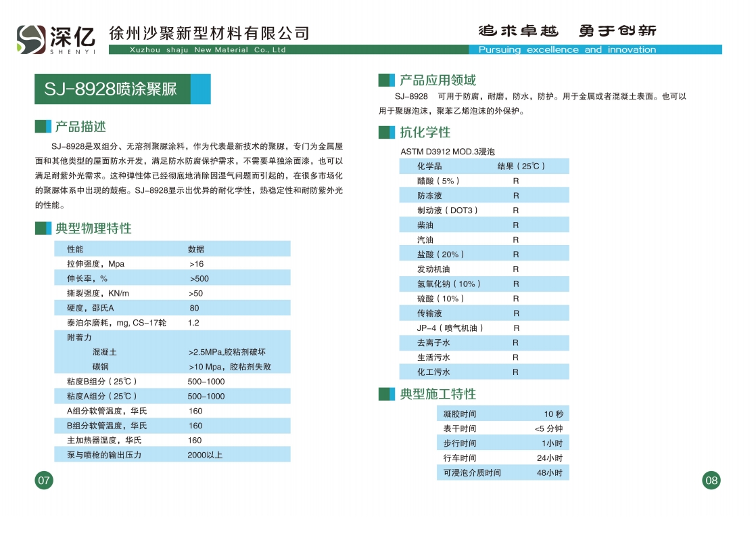
Task: Select the "抗化学性" section heading
Action: (425, 132)
